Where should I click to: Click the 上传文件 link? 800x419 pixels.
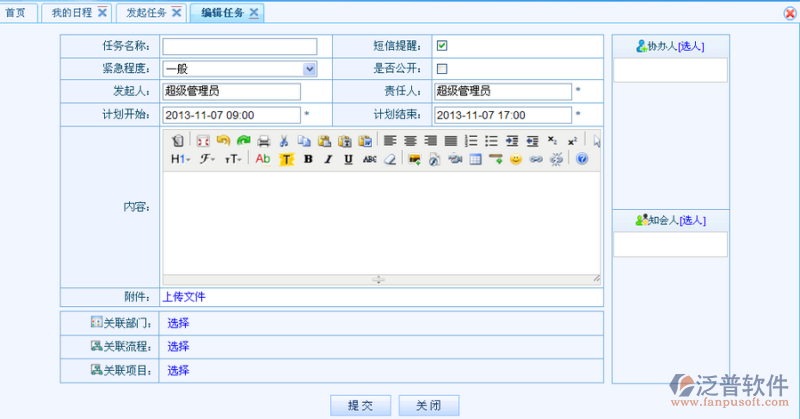[x=184, y=297]
